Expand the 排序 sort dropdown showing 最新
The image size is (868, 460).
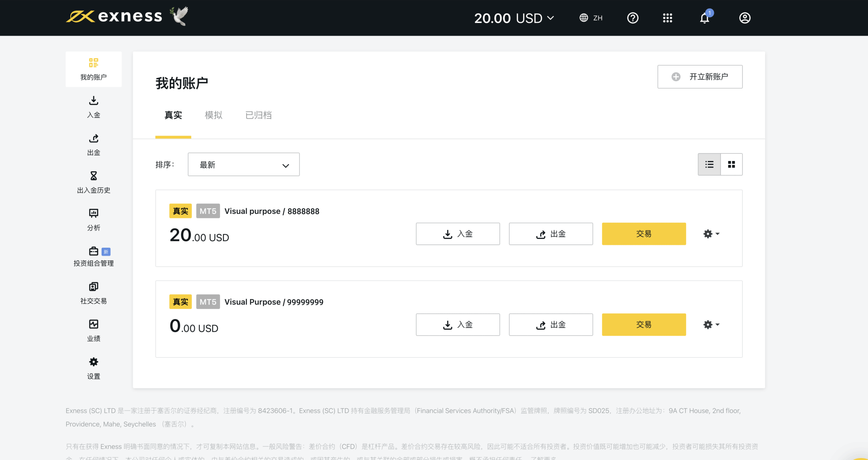point(243,165)
